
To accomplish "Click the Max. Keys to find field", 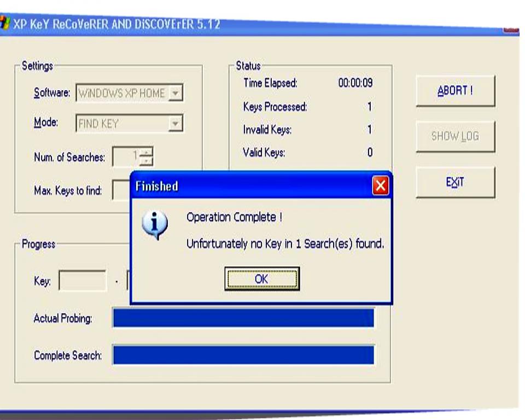I will [121, 190].
